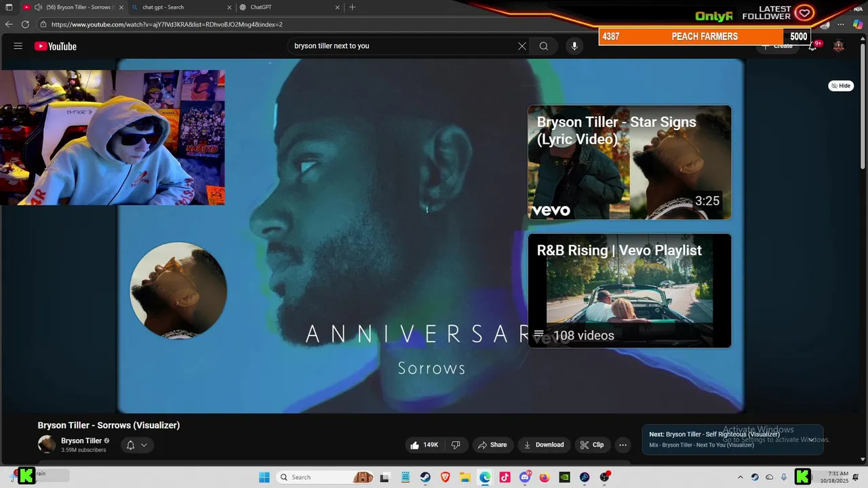
Task: Reload the YouTube page
Action: pyautogui.click(x=25, y=24)
